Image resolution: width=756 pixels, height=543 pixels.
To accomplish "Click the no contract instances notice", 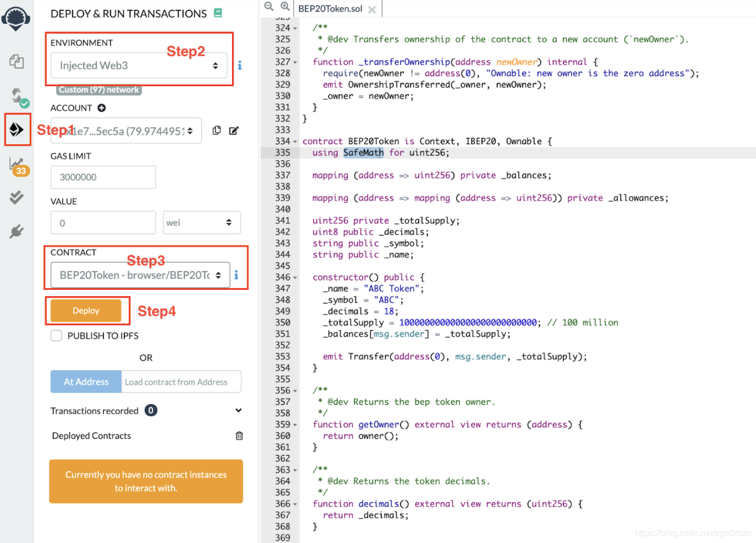I will pyautogui.click(x=146, y=481).
